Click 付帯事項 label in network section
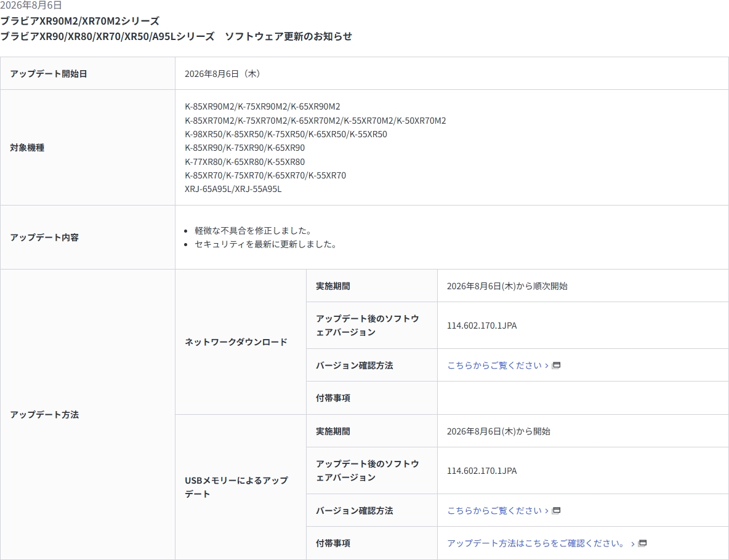The width and height of the screenshot is (729, 560). (333, 398)
